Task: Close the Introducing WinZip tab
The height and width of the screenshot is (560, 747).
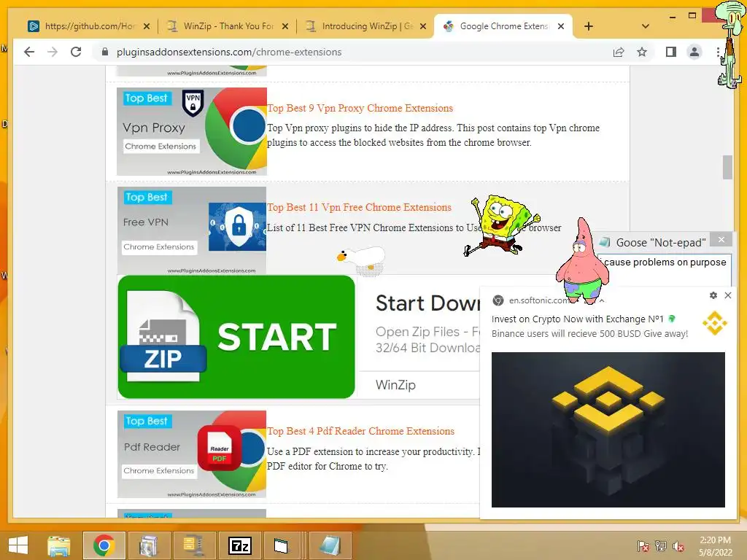Action: (423, 26)
